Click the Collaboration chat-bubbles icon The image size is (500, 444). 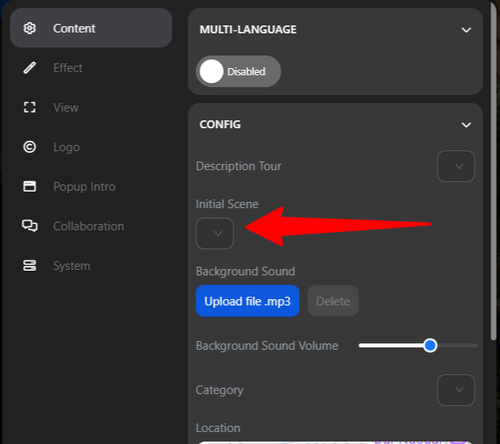click(x=30, y=226)
